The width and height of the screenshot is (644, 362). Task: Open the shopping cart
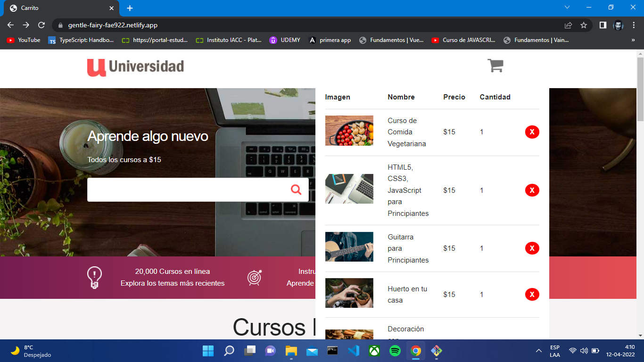pyautogui.click(x=496, y=66)
